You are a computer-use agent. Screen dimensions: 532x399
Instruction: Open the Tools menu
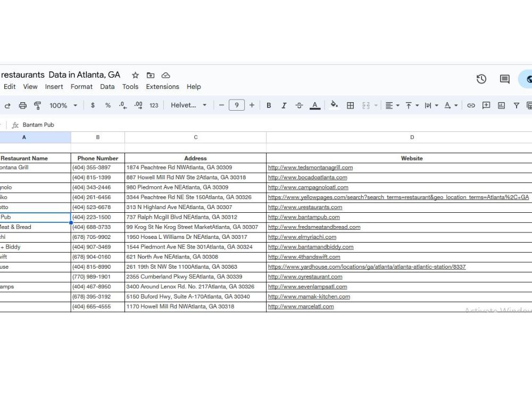pos(130,87)
